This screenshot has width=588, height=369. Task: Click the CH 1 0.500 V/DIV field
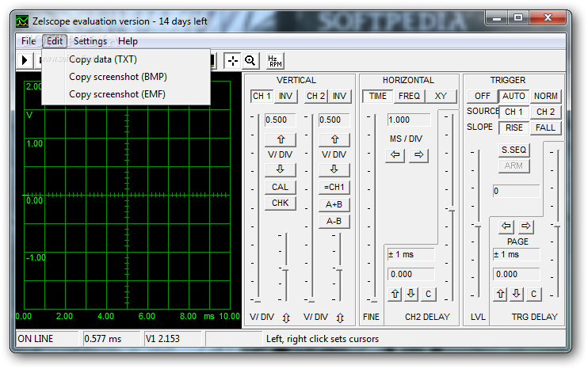tap(280, 120)
